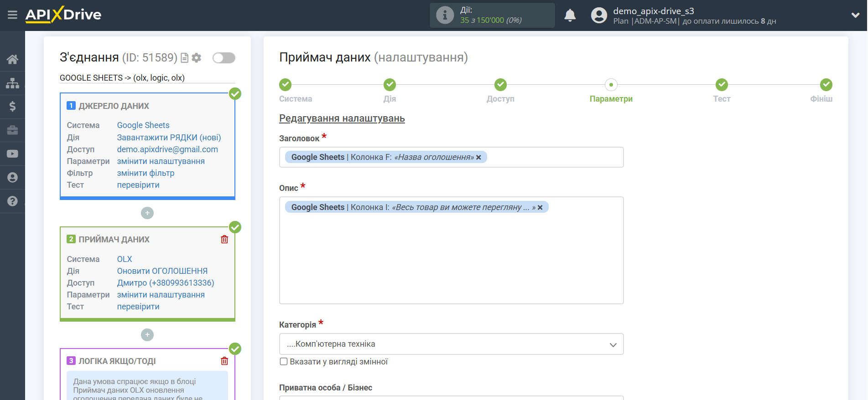This screenshot has height=400, width=868.
Task: Go to the Тест step
Action: pos(722,85)
